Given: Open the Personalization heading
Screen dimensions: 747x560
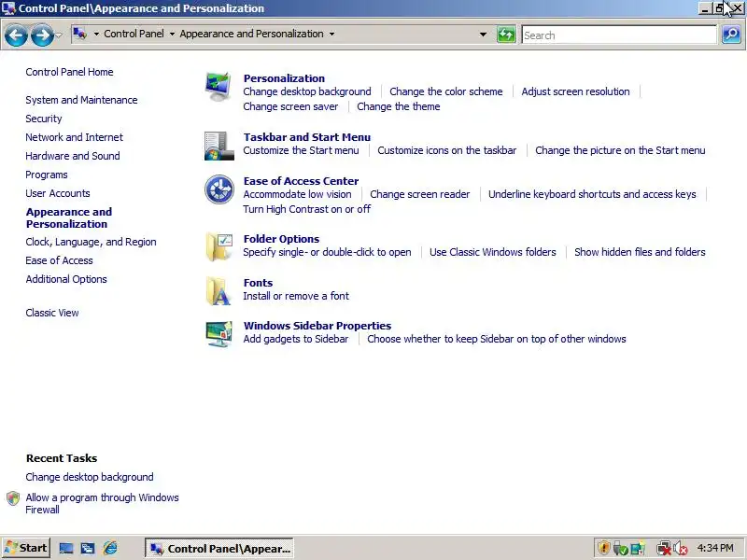Looking at the screenshot, I should coord(284,78).
